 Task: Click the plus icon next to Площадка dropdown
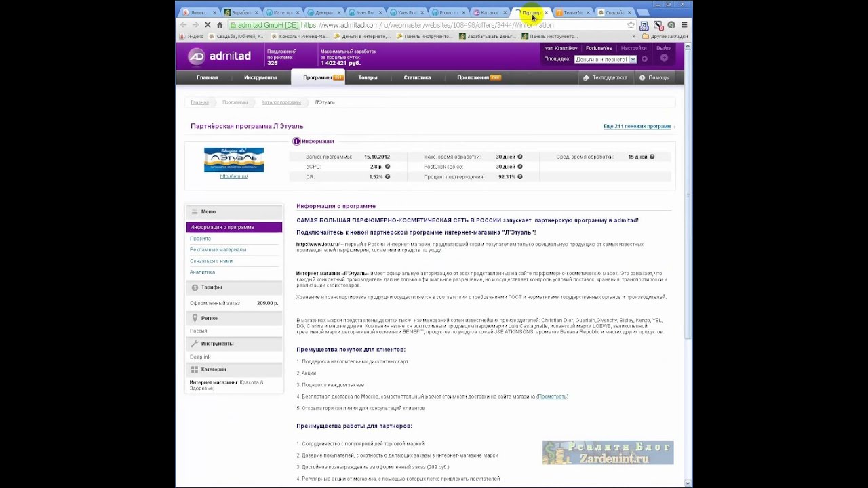coord(644,59)
